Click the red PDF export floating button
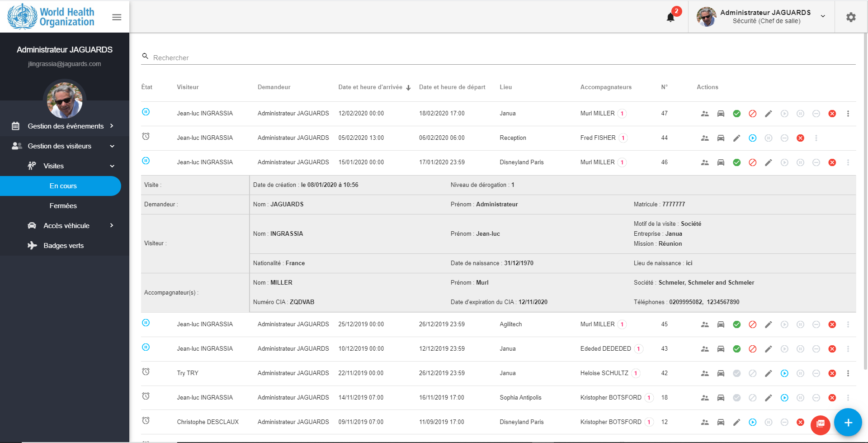The image size is (868, 443). pyautogui.click(x=821, y=425)
